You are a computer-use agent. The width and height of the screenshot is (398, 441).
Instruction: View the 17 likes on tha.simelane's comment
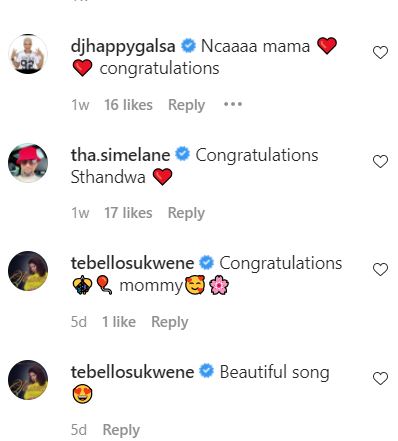click(128, 213)
